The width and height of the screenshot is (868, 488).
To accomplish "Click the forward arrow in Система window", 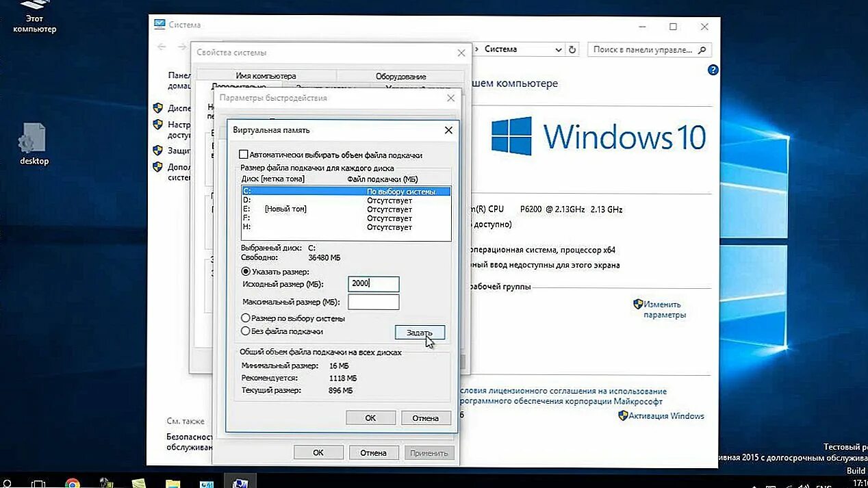I will [x=182, y=47].
